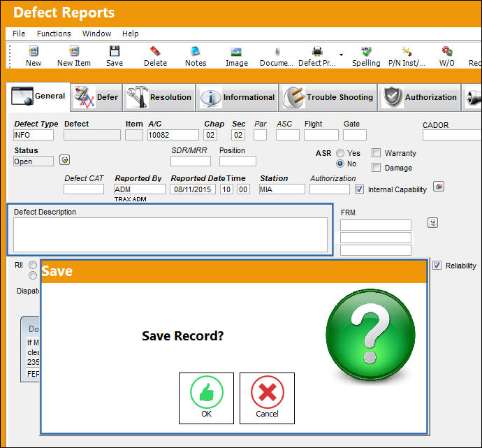Click the Reported Date field

click(193, 189)
